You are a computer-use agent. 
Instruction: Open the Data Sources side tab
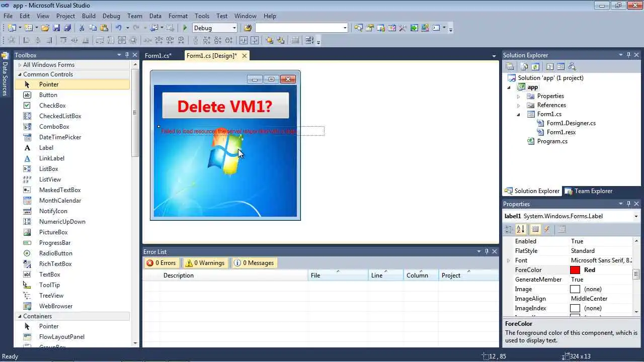click(x=5, y=74)
